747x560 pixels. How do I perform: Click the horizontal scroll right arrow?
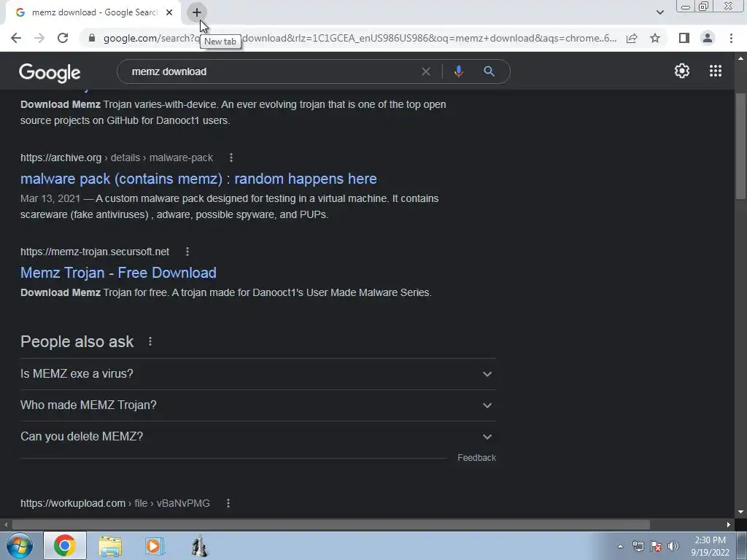pos(729,524)
